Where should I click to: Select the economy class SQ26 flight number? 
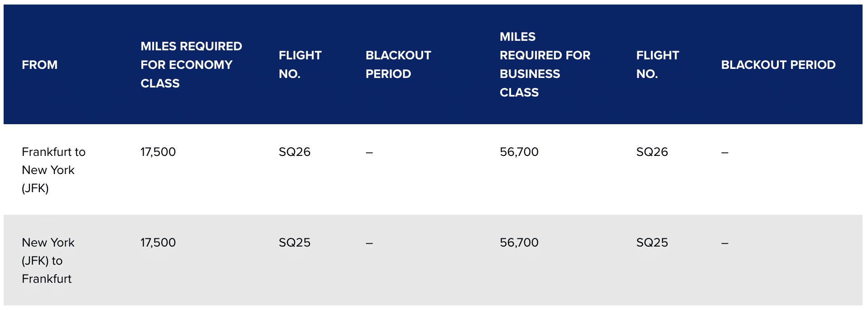pyautogui.click(x=294, y=152)
